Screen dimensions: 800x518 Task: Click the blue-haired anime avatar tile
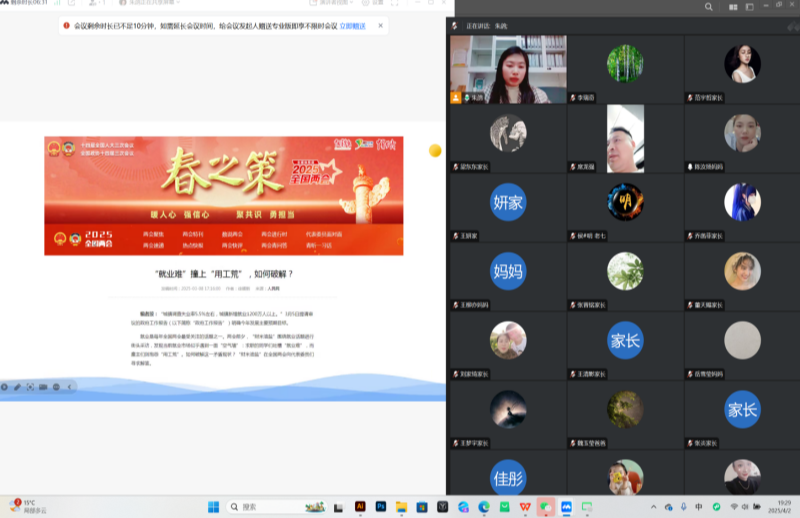coord(742,202)
